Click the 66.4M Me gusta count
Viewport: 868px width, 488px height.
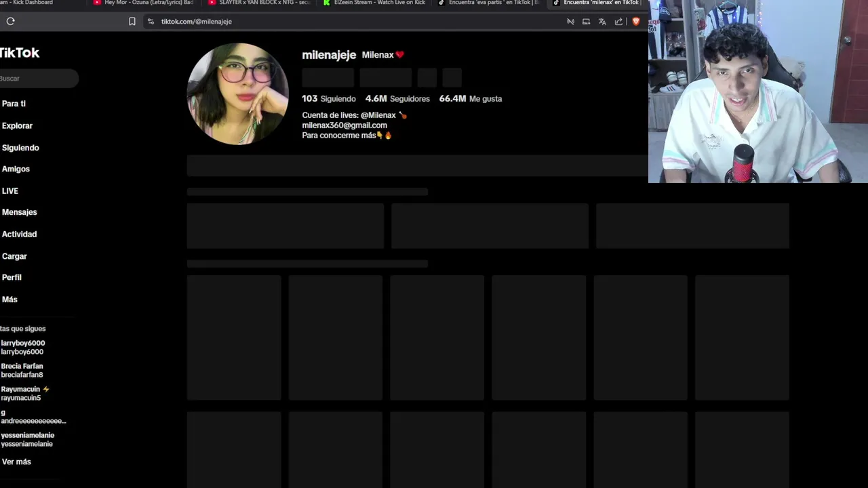click(x=471, y=98)
